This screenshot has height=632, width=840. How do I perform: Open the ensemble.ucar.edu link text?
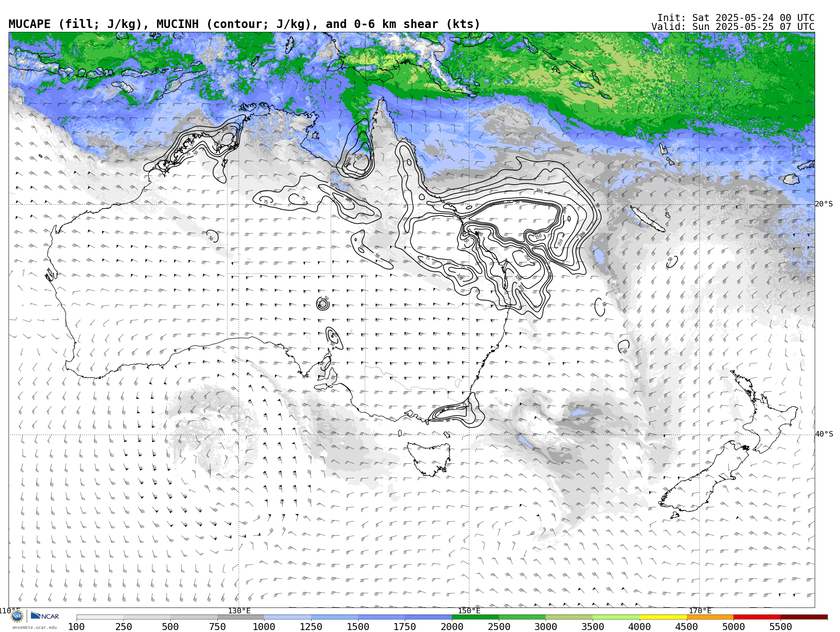tap(34, 627)
